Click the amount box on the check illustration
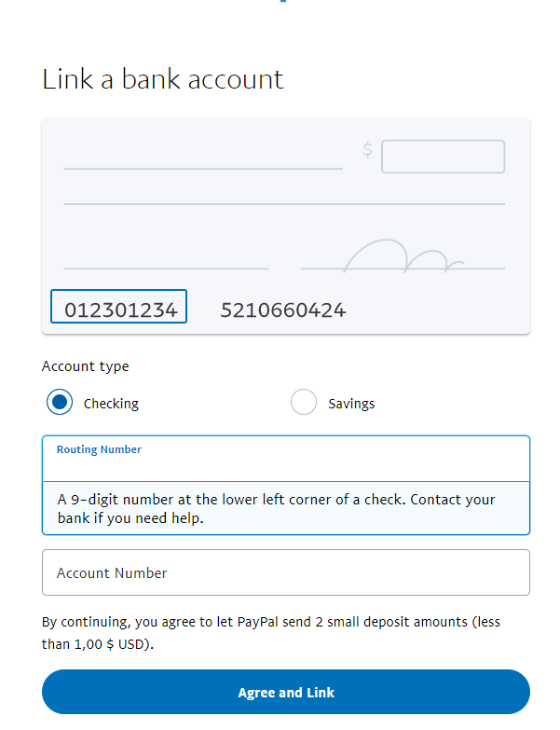 [444, 157]
